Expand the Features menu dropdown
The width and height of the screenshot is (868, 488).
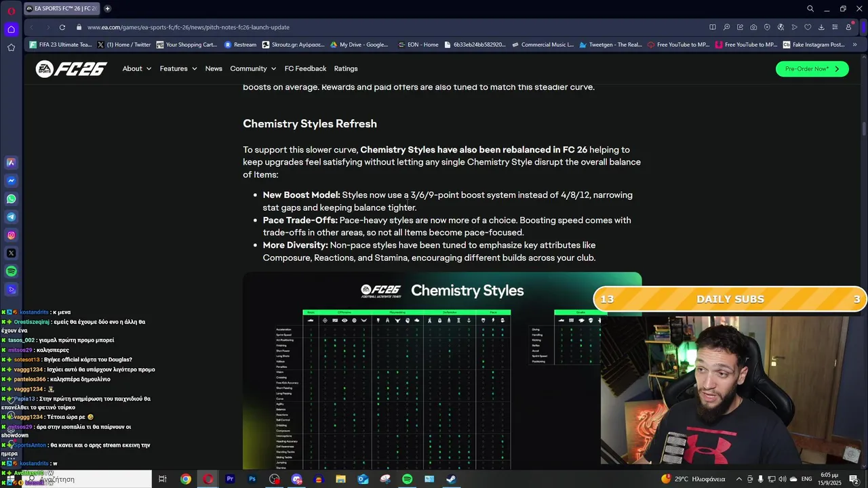coord(178,68)
